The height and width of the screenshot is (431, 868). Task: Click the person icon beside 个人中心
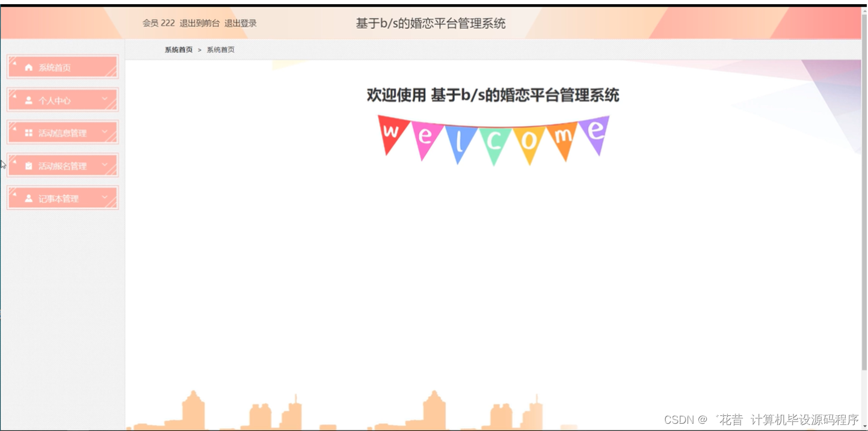tap(28, 100)
